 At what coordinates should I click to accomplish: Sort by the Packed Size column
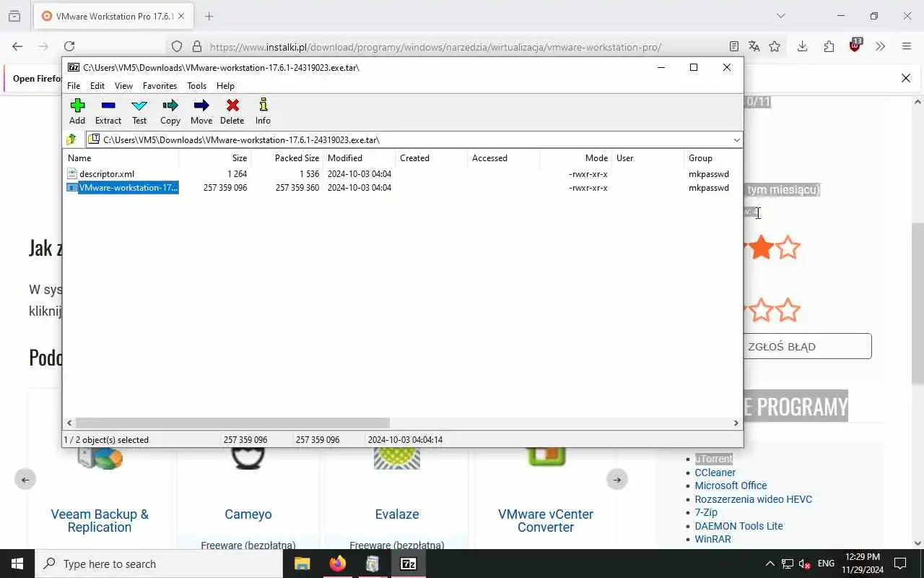(287, 158)
